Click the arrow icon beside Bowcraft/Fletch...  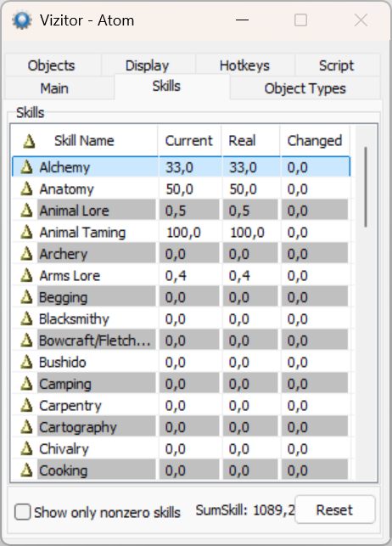click(26, 341)
